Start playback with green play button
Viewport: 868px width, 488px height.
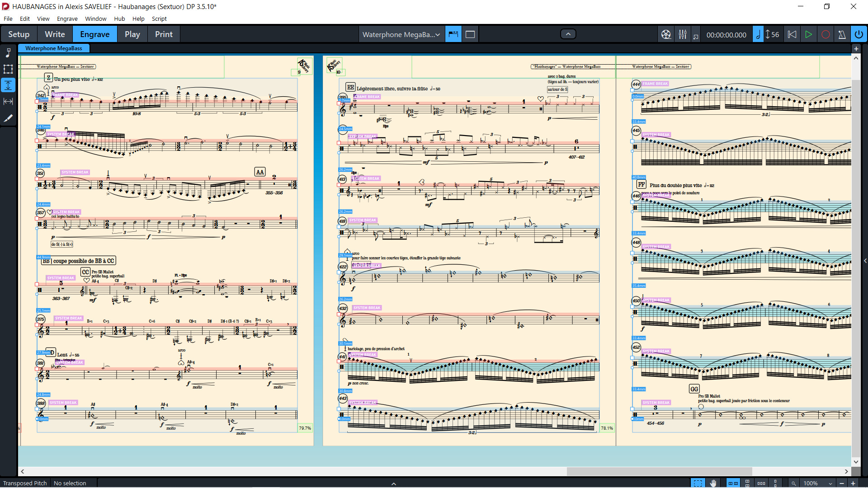(808, 34)
